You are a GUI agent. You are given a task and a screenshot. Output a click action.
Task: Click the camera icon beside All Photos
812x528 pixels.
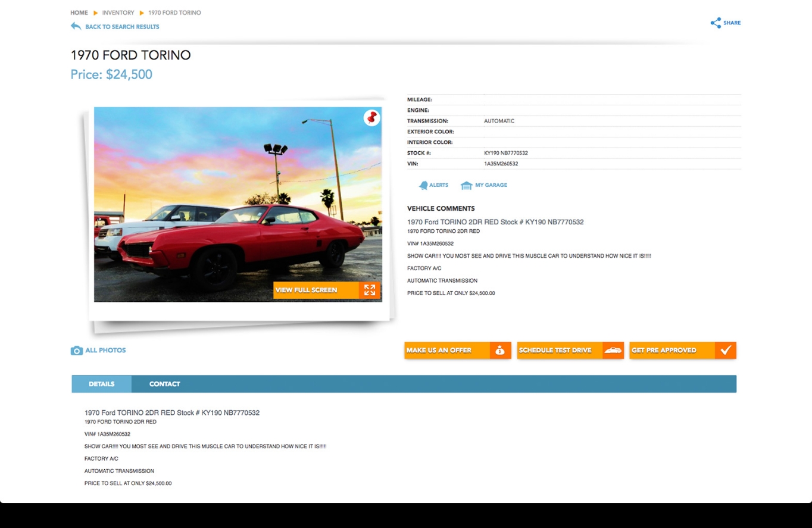point(77,351)
